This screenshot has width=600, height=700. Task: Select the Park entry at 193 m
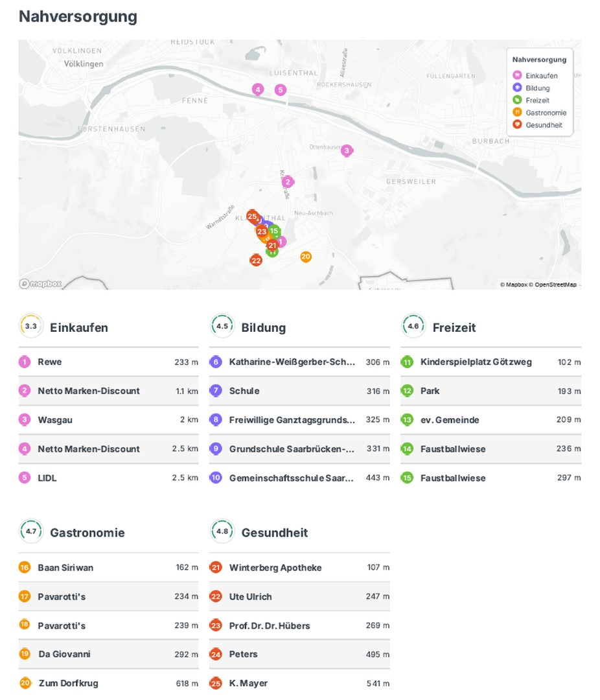pyautogui.click(x=491, y=391)
